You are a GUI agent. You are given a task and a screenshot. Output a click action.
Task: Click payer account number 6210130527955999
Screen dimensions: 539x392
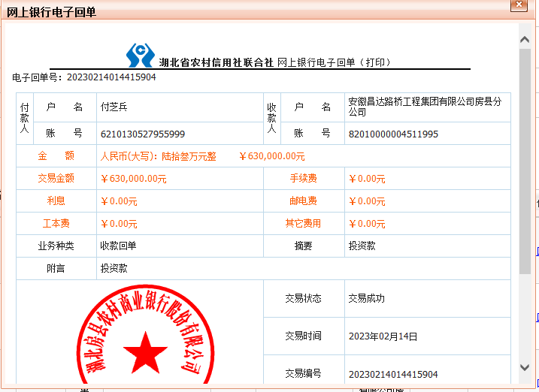coord(142,134)
